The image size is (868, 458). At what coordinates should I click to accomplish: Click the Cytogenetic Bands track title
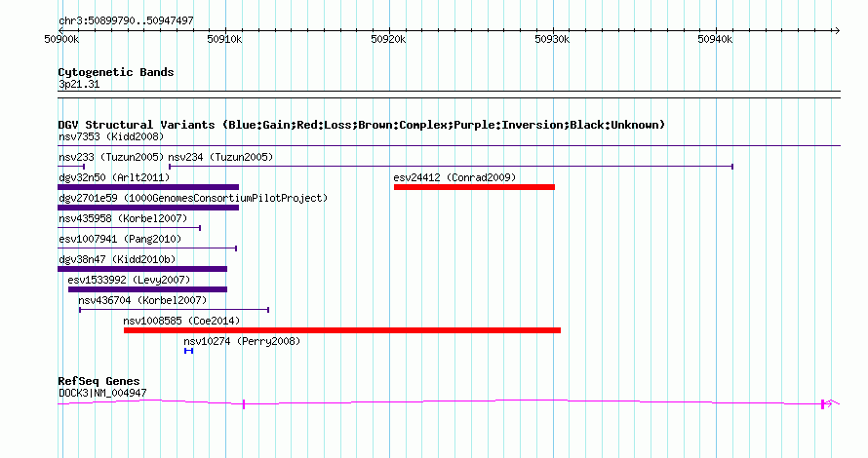tap(116, 72)
